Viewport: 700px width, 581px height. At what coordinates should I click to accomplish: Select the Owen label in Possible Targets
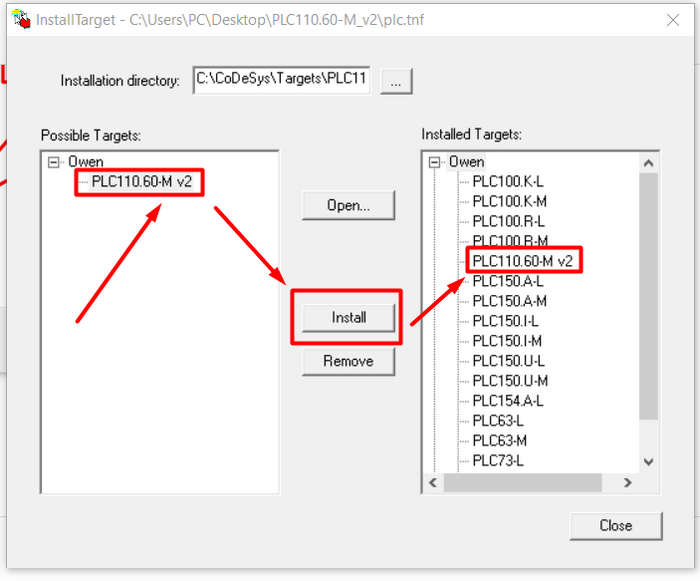click(x=86, y=162)
